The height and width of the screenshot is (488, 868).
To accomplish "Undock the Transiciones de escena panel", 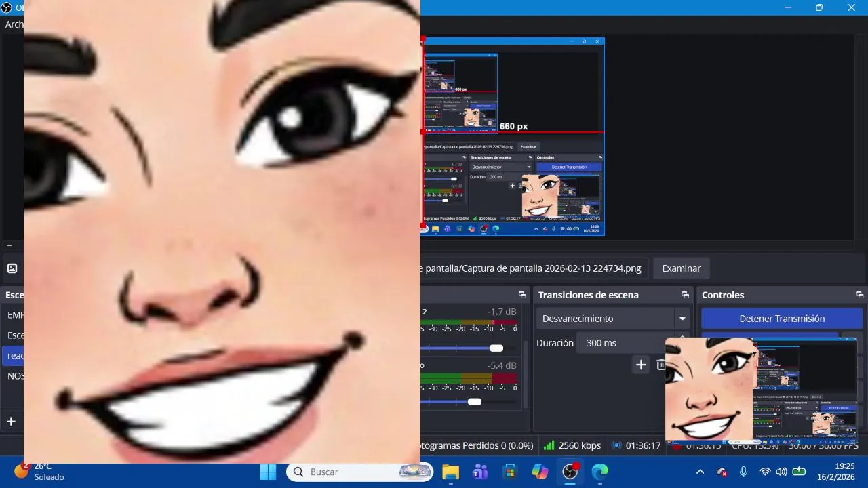I will pos(686,295).
